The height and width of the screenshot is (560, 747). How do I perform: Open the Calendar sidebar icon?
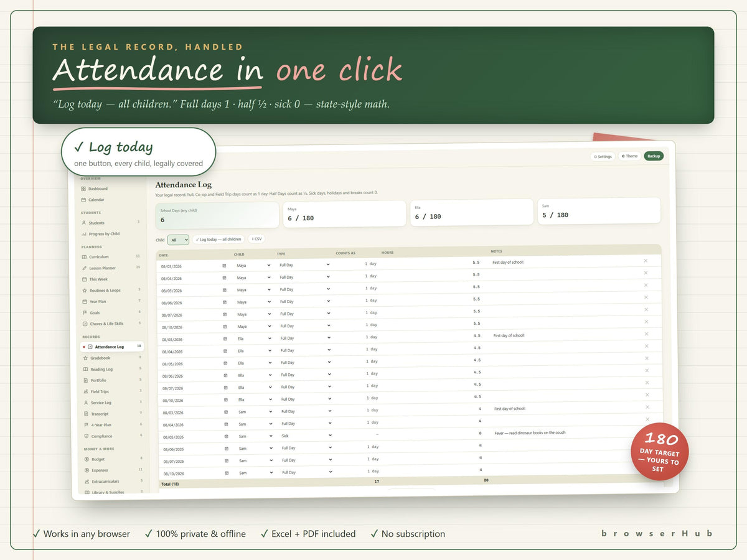click(x=83, y=200)
